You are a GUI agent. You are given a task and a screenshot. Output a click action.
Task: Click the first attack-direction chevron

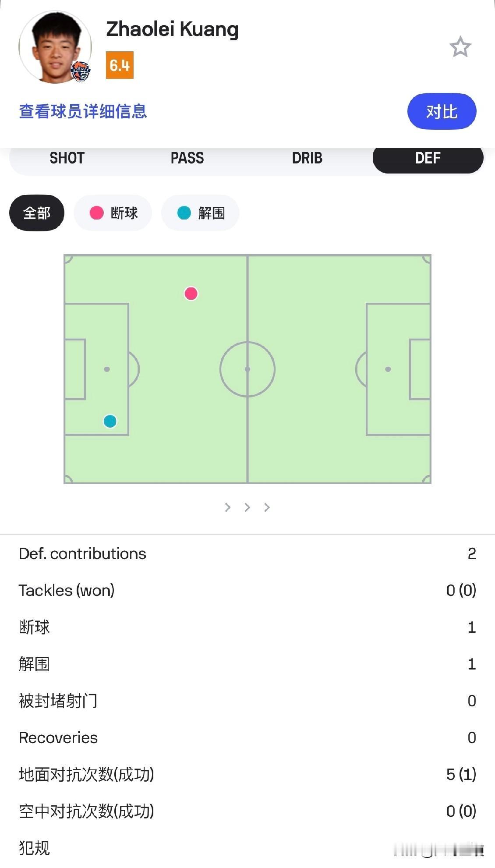point(228,507)
